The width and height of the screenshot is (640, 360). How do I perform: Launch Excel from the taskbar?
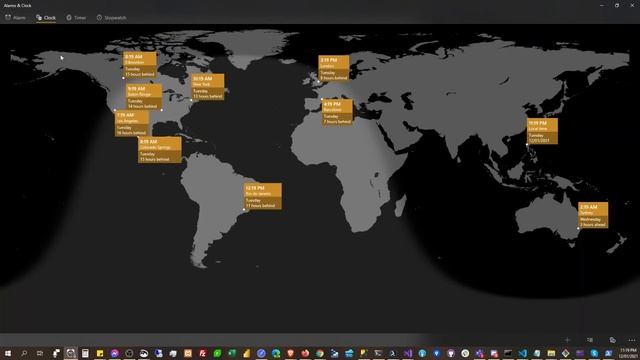tap(232, 353)
